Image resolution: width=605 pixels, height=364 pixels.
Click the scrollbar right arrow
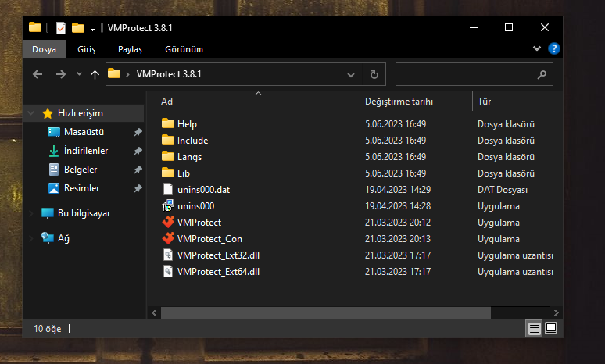[x=556, y=312]
